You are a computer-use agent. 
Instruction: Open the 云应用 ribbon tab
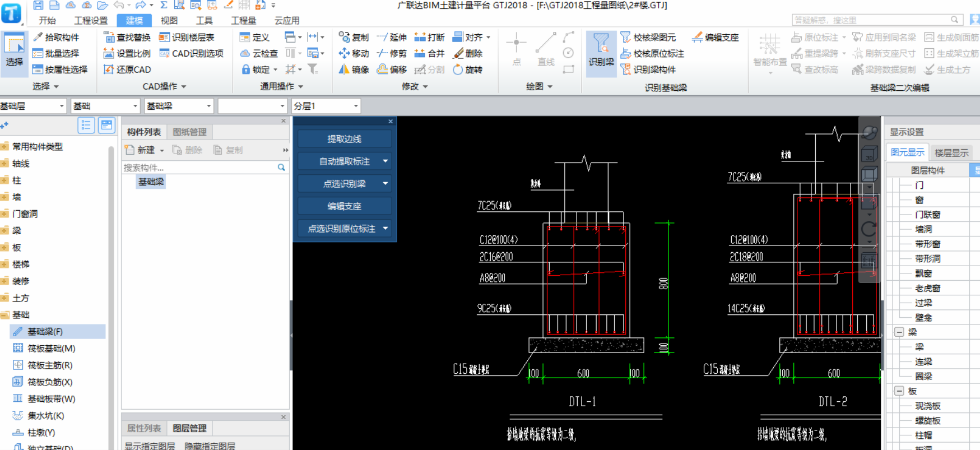point(287,21)
